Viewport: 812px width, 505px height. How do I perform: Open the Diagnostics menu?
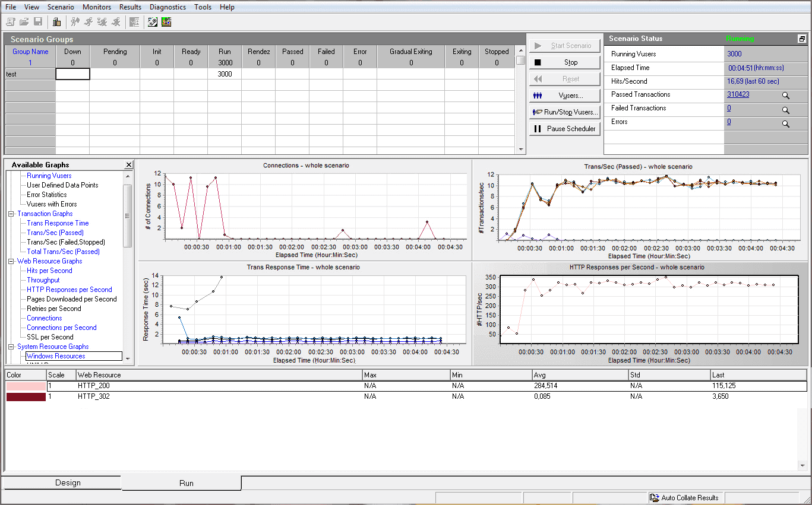pos(168,7)
